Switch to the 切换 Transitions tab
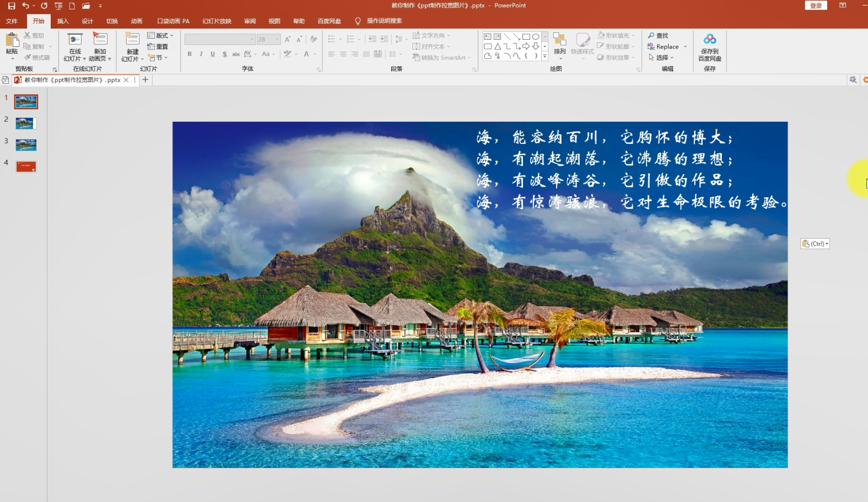868x502 pixels. point(112,21)
